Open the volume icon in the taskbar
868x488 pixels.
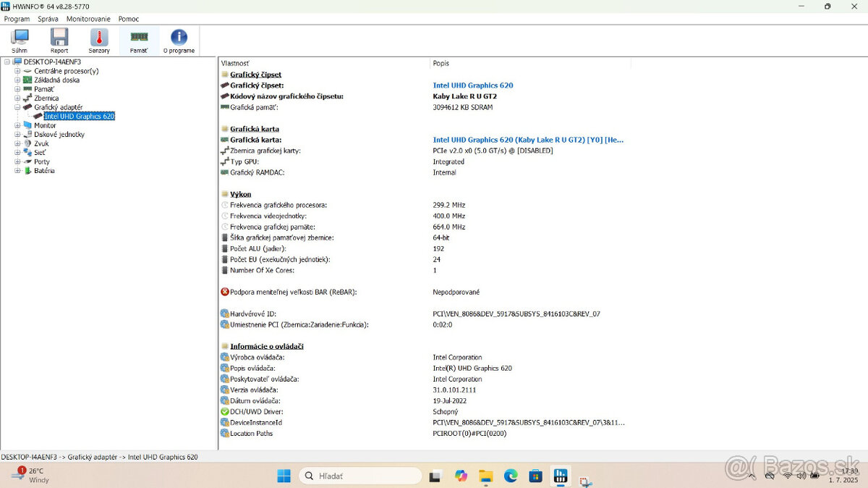pyautogui.click(x=803, y=476)
